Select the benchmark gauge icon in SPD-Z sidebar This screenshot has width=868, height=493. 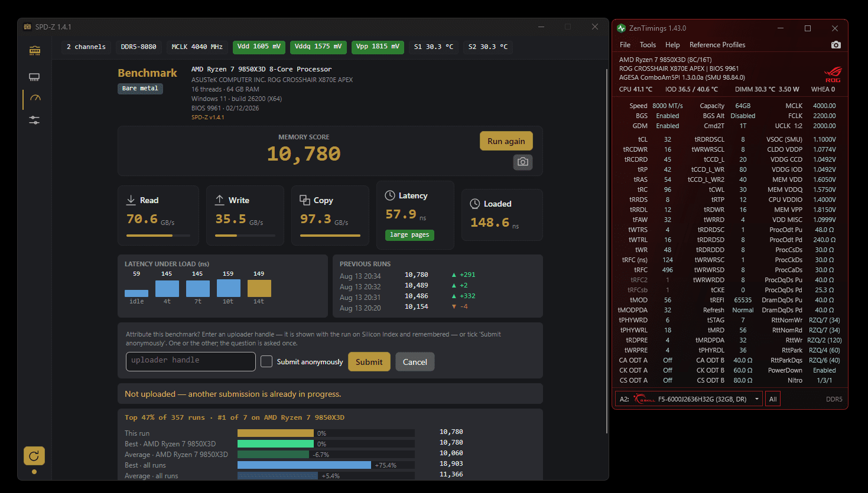tap(35, 98)
